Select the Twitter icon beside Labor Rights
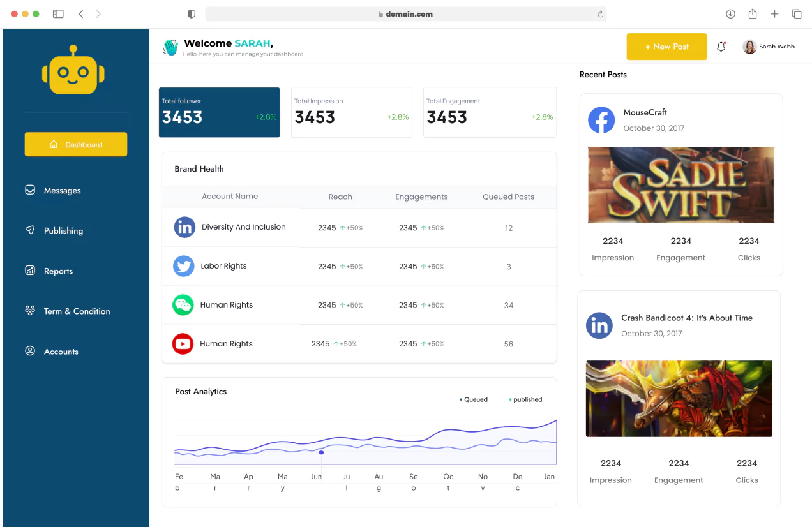This screenshot has height=527, width=812. click(183, 266)
